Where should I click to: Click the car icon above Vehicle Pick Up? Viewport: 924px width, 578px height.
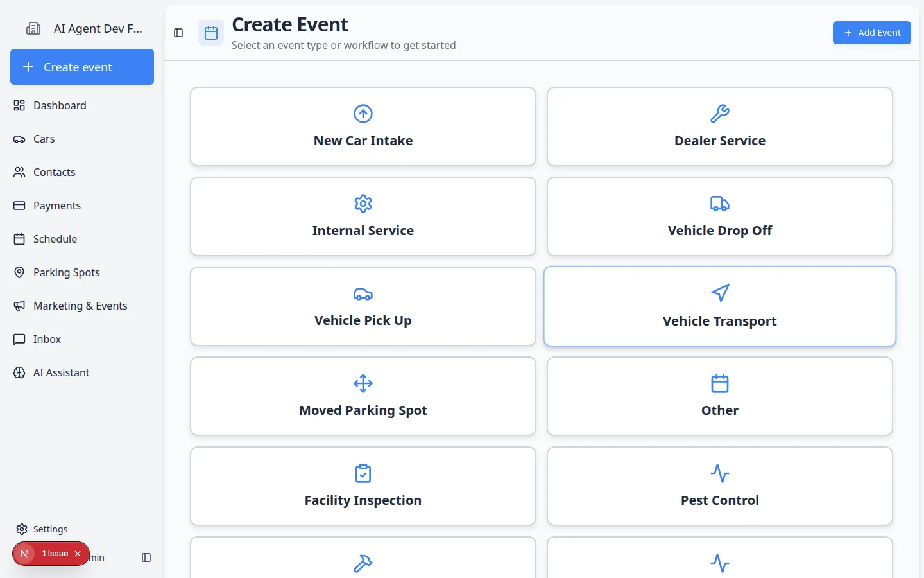363,294
